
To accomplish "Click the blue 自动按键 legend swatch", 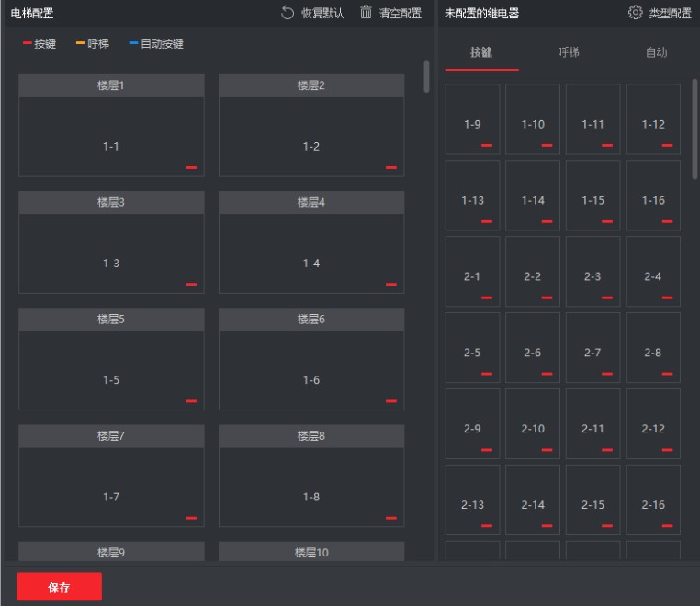I will pos(134,43).
